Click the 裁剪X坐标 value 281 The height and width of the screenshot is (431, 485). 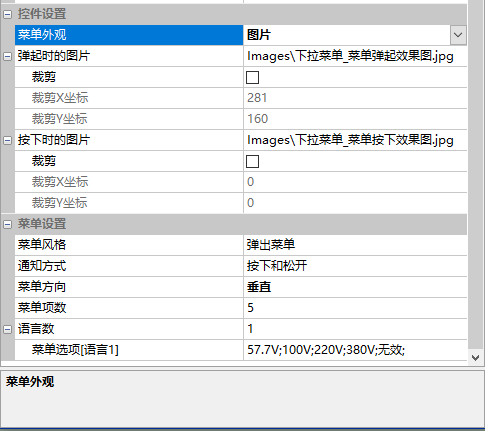coord(257,98)
